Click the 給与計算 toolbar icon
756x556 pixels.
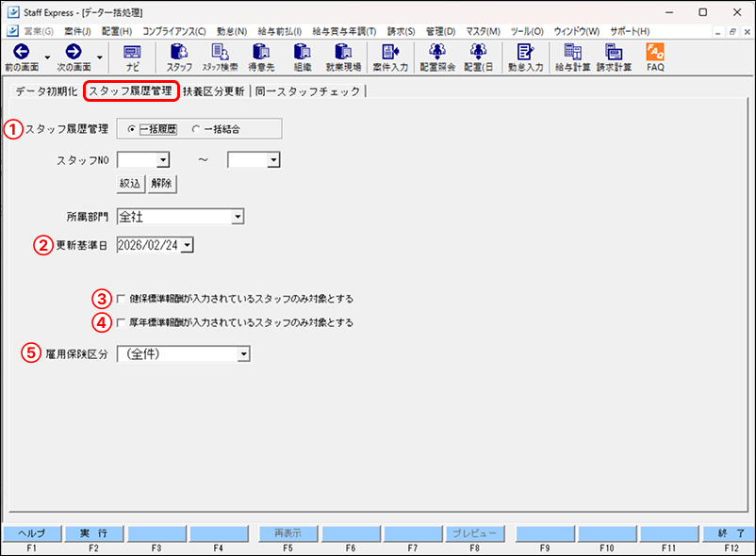point(569,58)
